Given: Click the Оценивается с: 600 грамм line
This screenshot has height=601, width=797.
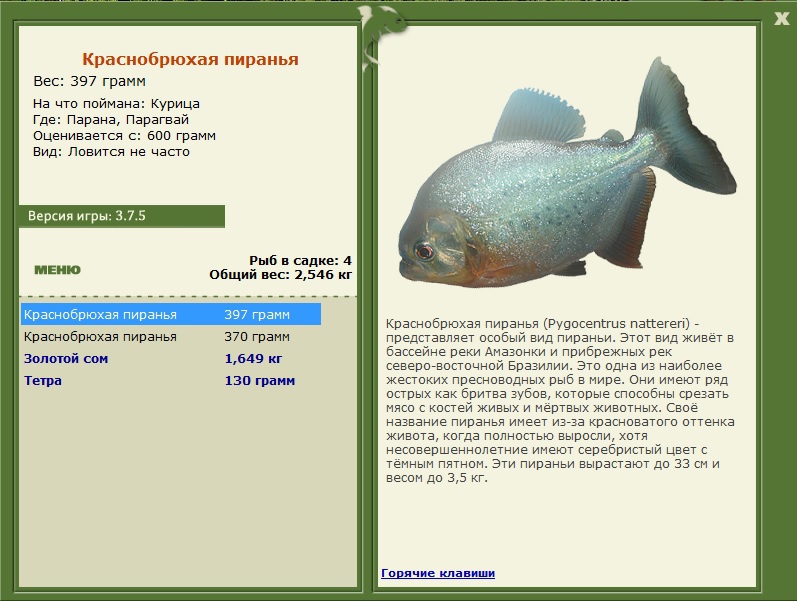Looking at the screenshot, I should click(x=125, y=136).
